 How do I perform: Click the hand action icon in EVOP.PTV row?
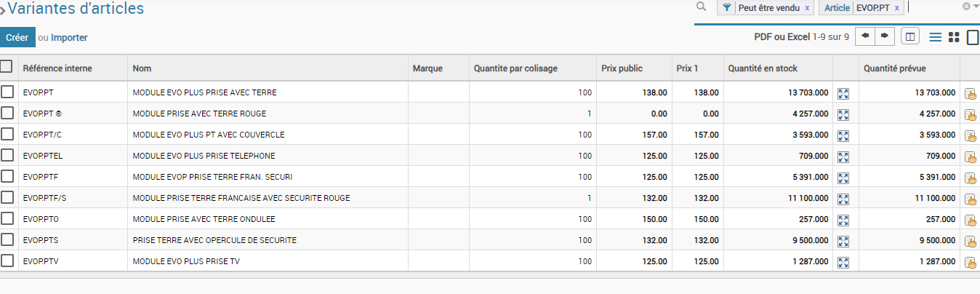pos(970,262)
